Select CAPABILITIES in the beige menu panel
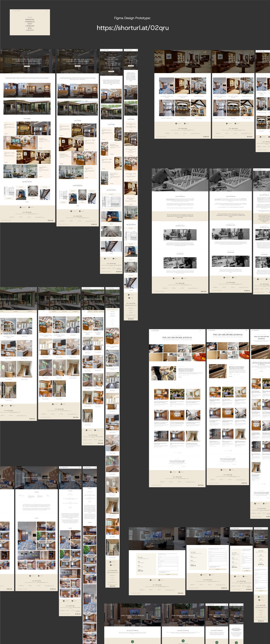The height and width of the screenshot is (644, 270). pos(30,26)
